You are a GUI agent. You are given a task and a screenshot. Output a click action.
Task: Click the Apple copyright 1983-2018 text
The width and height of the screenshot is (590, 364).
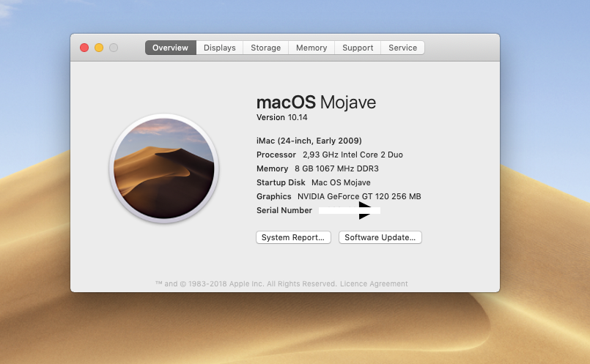246,284
